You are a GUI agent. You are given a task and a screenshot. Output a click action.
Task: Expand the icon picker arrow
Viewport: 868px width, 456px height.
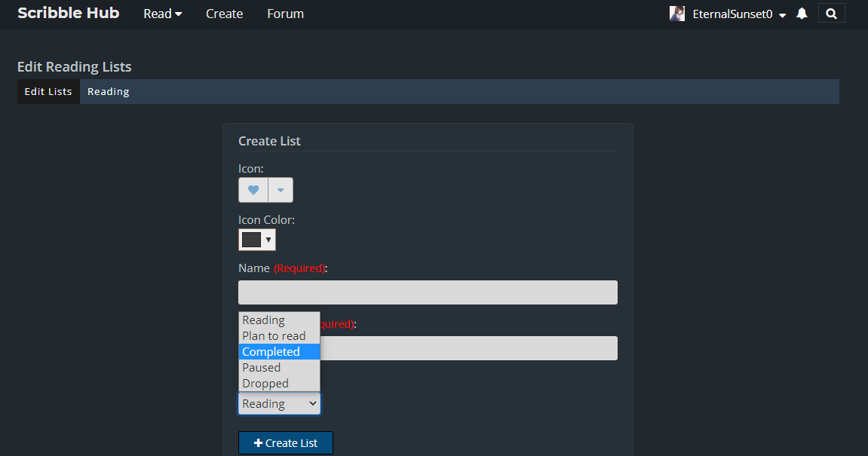tap(281, 190)
